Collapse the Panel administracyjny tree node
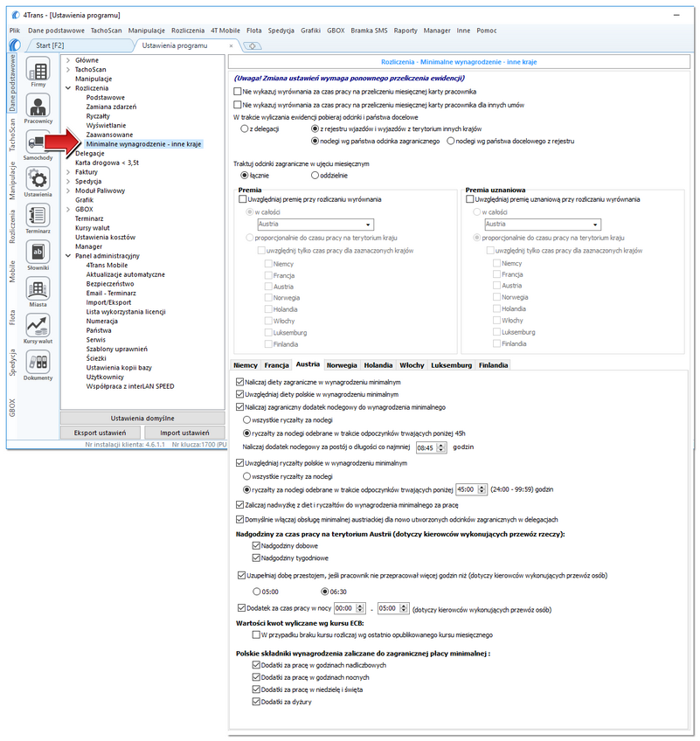 coord(68,256)
